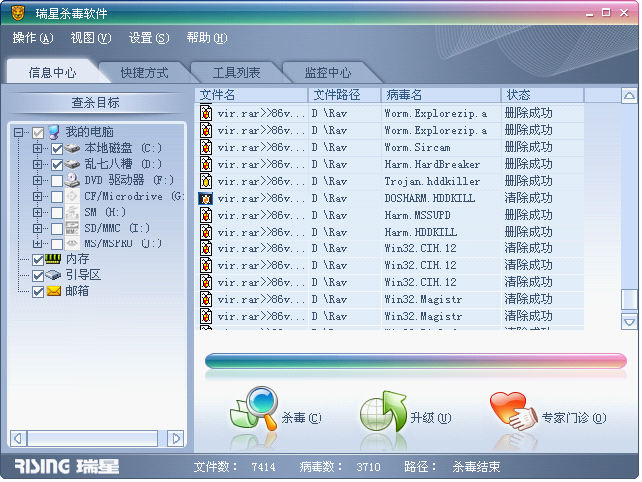Click the RISING 瑞星 logo in status bar
Screen dimensions: 642x482
coord(67,466)
